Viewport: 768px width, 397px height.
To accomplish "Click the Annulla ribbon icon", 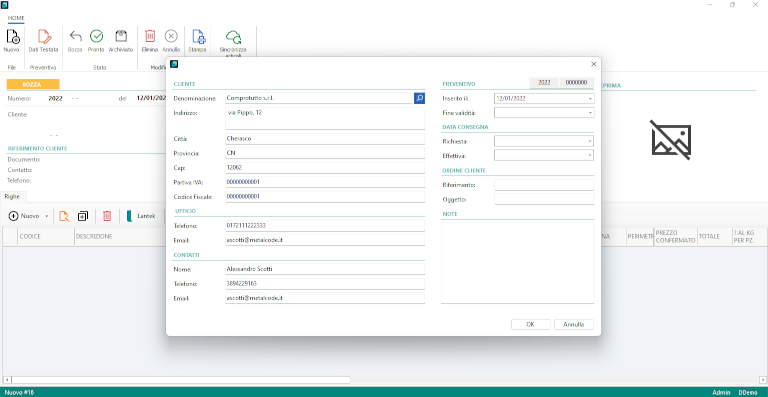I will tap(171, 36).
